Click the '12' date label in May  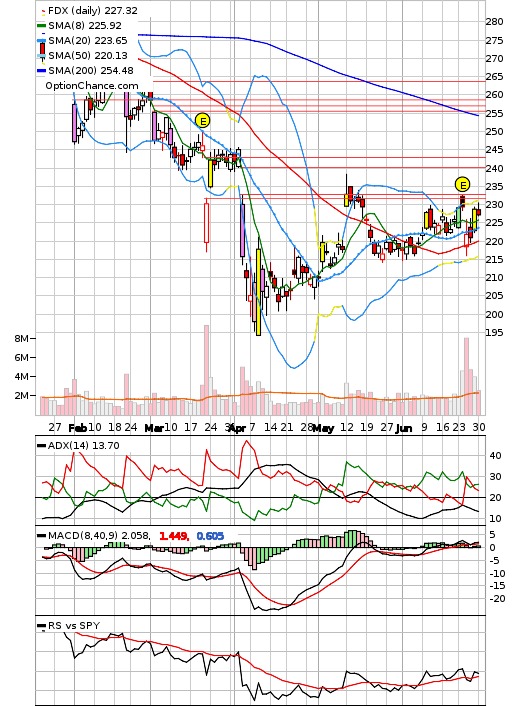coord(346,427)
